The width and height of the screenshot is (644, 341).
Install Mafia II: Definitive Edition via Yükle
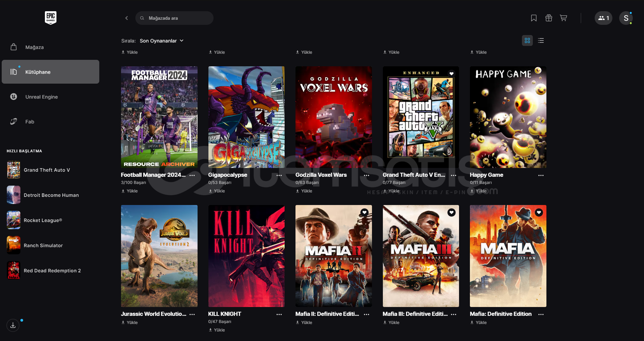304,323
